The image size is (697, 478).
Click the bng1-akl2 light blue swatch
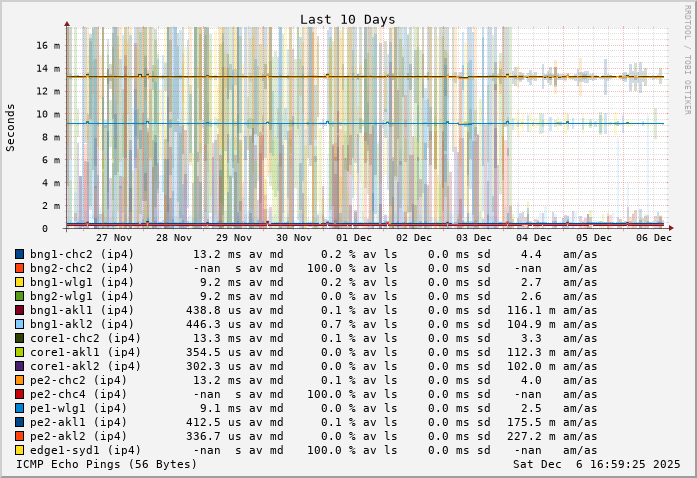point(19,324)
